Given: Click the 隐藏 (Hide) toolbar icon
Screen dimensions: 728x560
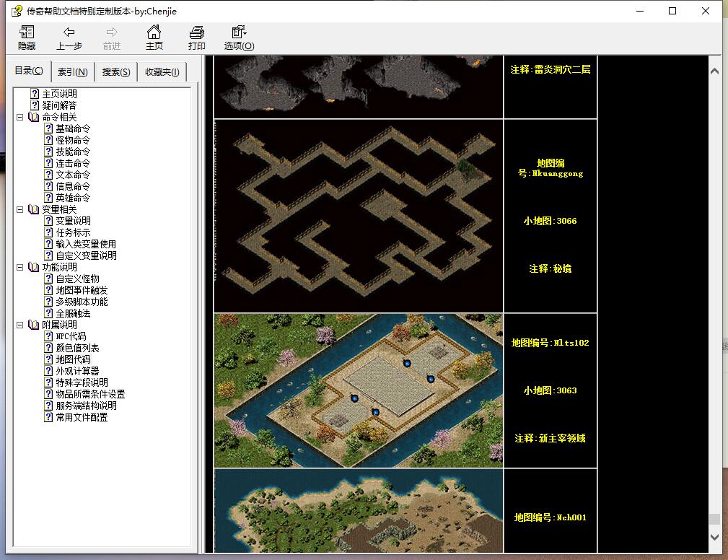Looking at the screenshot, I should pyautogui.click(x=27, y=32).
